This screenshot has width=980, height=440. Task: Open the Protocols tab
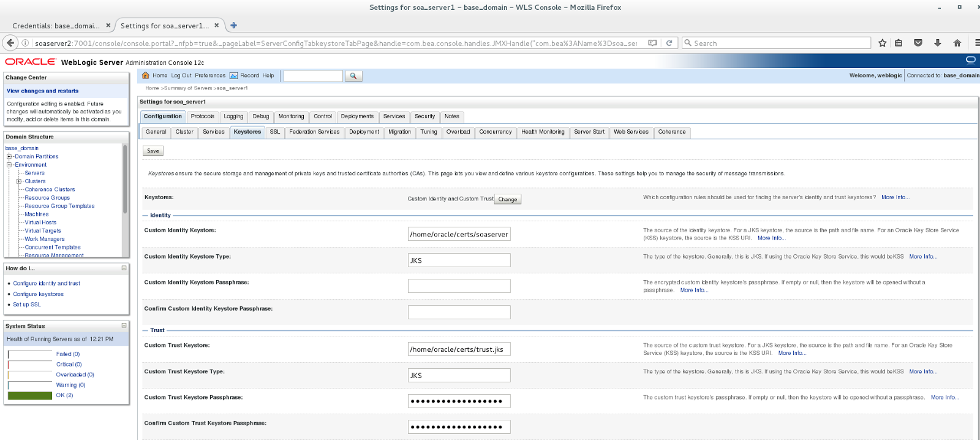(202, 116)
